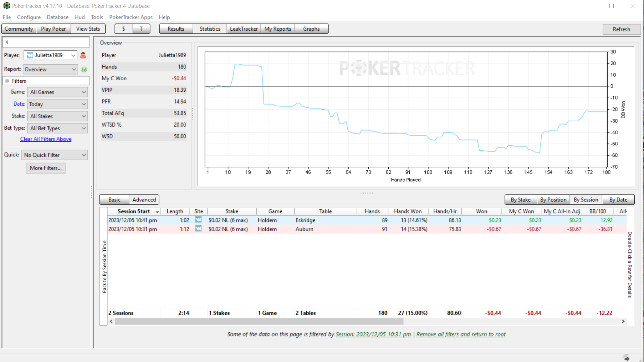The width and height of the screenshot is (644, 362).
Task: Open the Results tab
Action: [176, 29]
